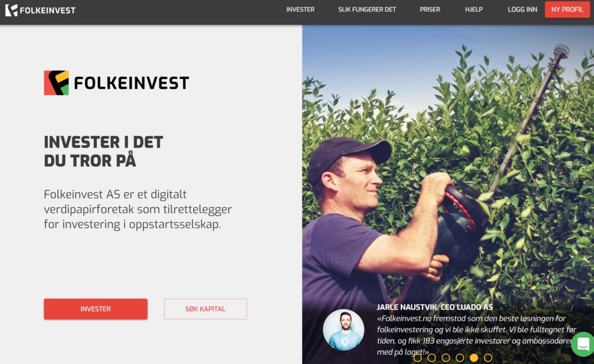Open SLIK FUNGERER DET navigation item
594x364 pixels.
tap(367, 10)
